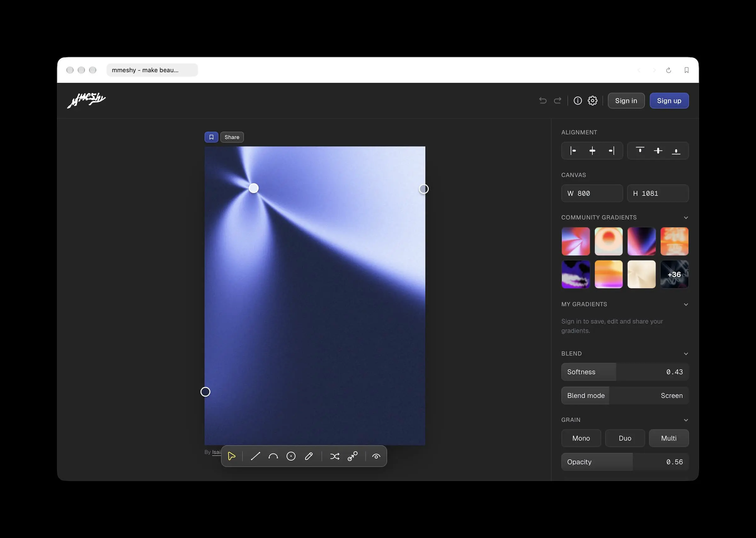The height and width of the screenshot is (538, 756).
Task: Collapse the Blend section chevron
Action: coord(686,354)
